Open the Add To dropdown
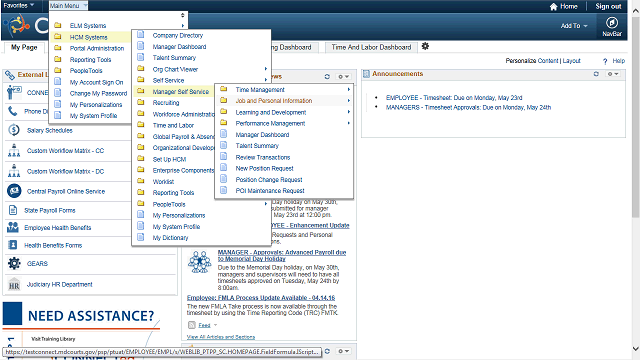Screen dimensions: 640x360 (573, 26)
